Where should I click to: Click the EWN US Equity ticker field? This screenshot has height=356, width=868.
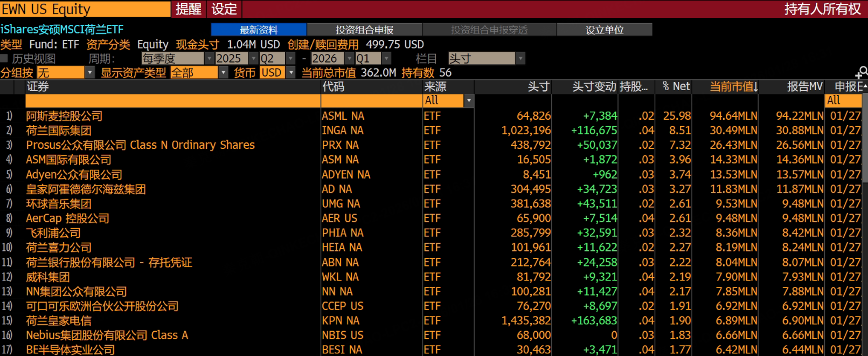click(85, 9)
